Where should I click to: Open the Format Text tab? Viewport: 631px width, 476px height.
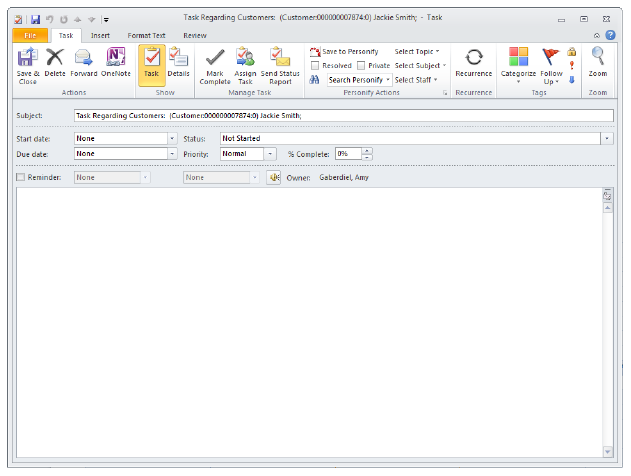click(146, 35)
